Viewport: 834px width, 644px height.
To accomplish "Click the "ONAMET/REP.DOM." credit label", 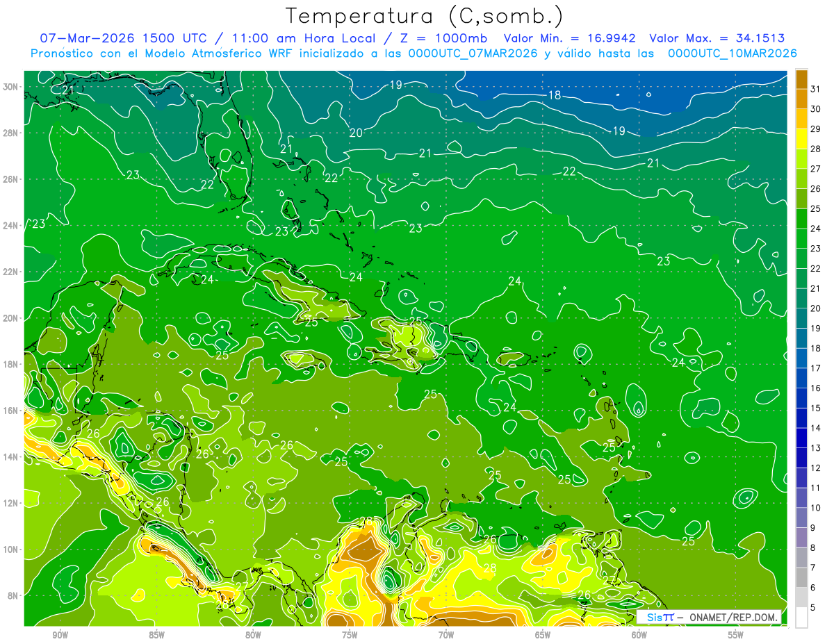I will tap(733, 618).
